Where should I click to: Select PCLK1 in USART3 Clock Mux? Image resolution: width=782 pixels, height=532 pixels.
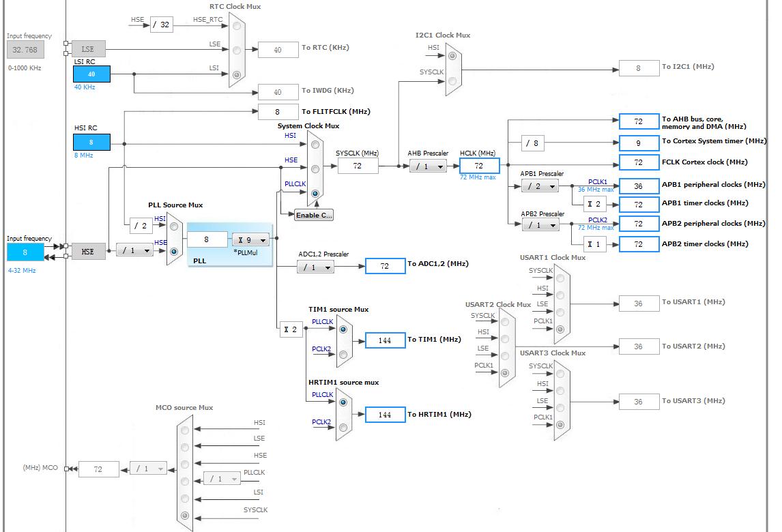coord(560,425)
